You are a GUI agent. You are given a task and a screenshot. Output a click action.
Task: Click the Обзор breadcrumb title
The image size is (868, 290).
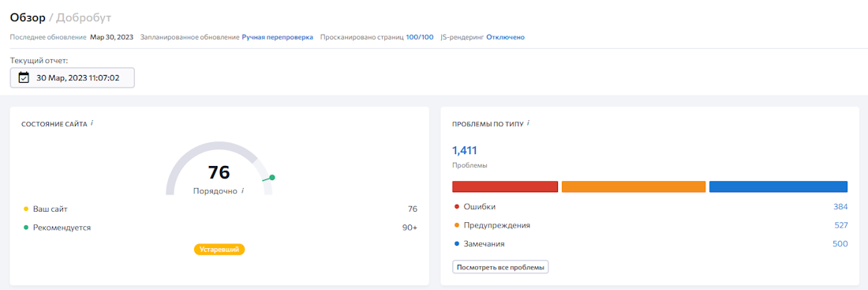coord(28,17)
